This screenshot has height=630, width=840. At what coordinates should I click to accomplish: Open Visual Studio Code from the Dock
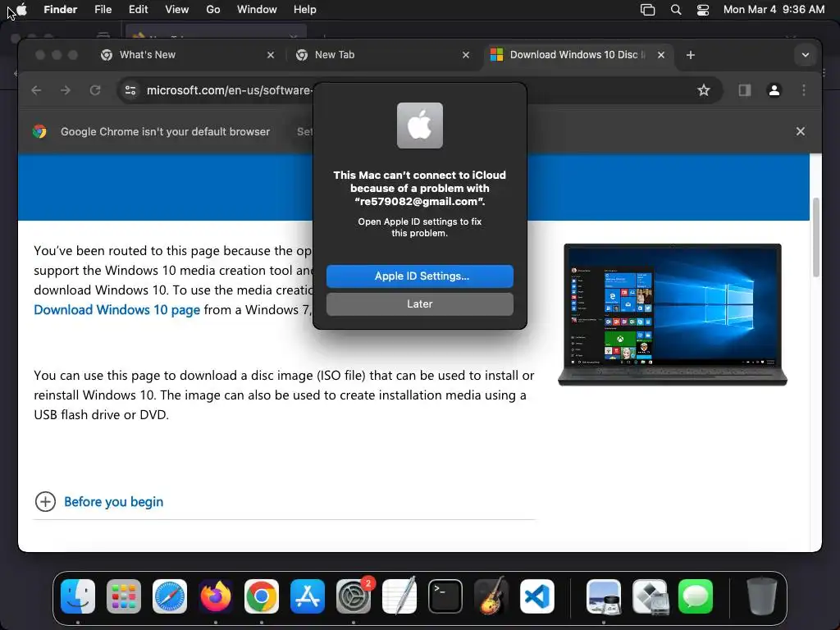[x=537, y=596]
